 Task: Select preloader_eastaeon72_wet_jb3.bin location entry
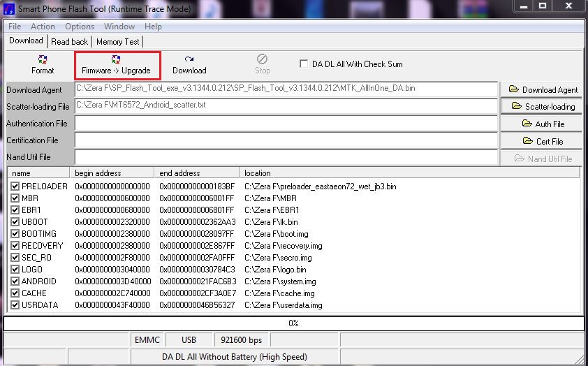[x=321, y=186]
